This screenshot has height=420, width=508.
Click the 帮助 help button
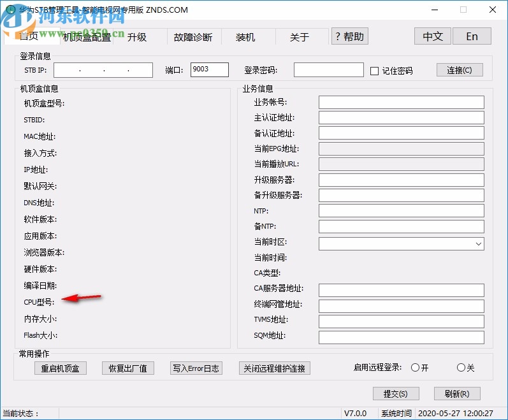click(349, 36)
